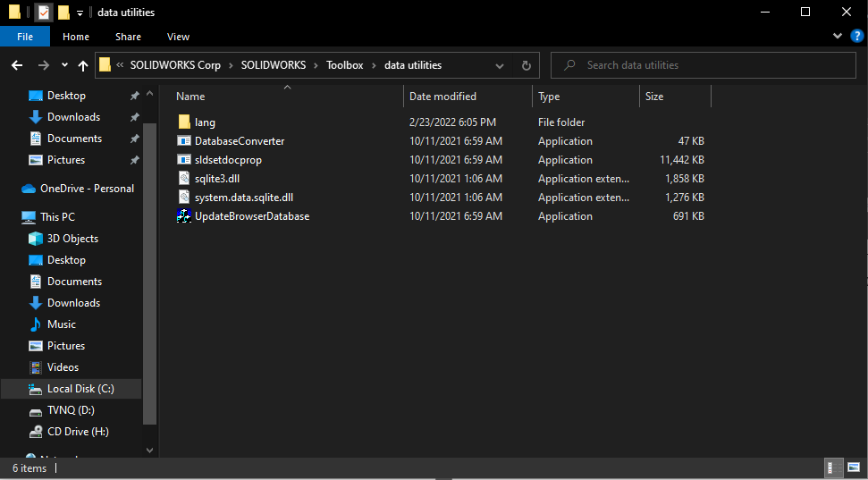The height and width of the screenshot is (480, 868).
Task: Click data utilities in the address breadcrumb
Action: 413,64
